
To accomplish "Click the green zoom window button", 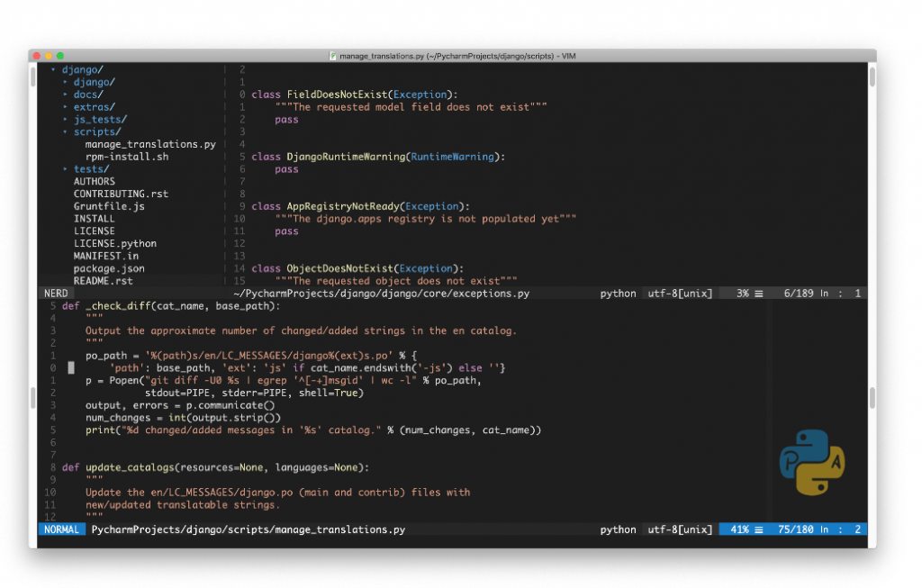I will pyautogui.click(x=60, y=56).
